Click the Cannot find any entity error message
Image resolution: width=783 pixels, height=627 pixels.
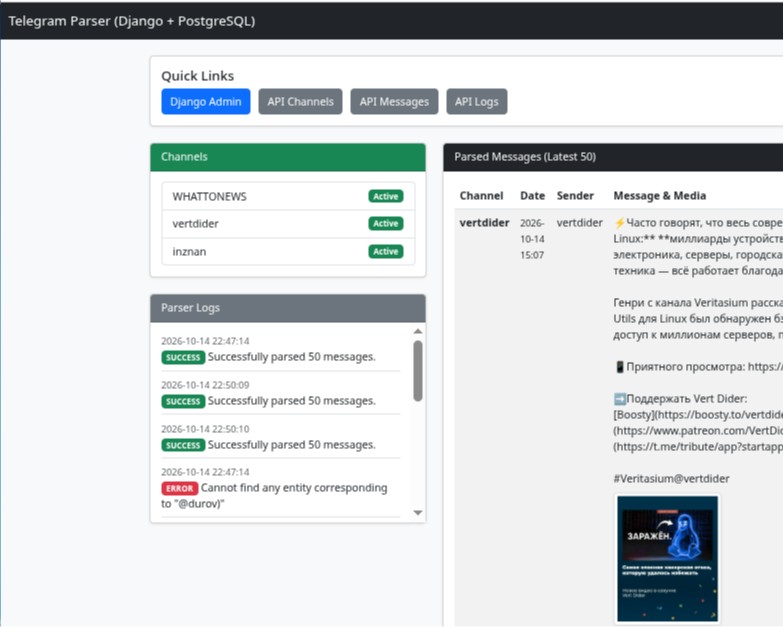[274, 496]
